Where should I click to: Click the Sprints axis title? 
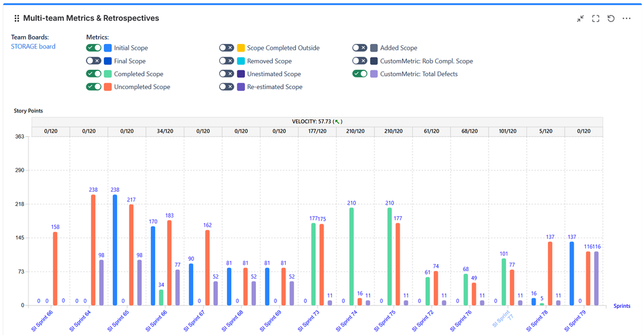click(622, 306)
